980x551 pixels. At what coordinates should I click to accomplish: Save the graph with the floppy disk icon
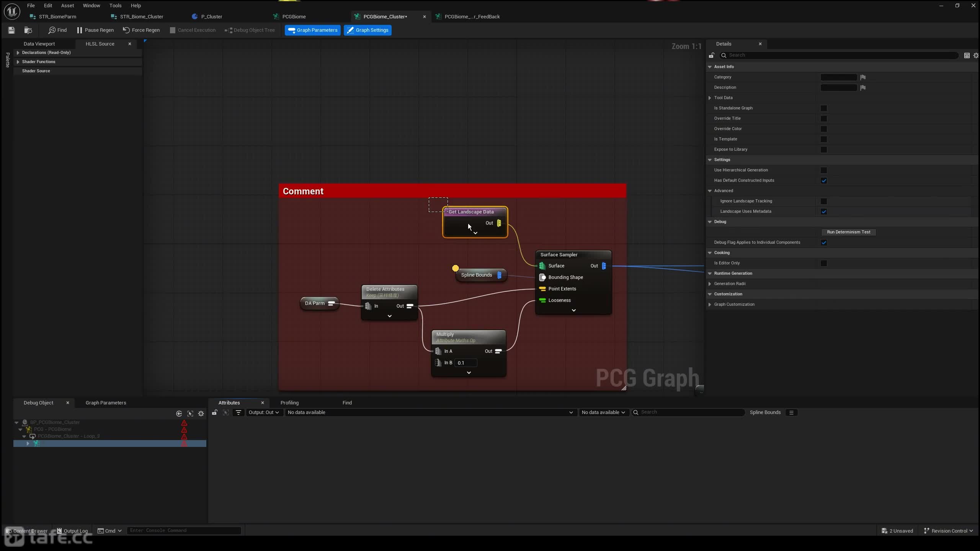point(11,30)
